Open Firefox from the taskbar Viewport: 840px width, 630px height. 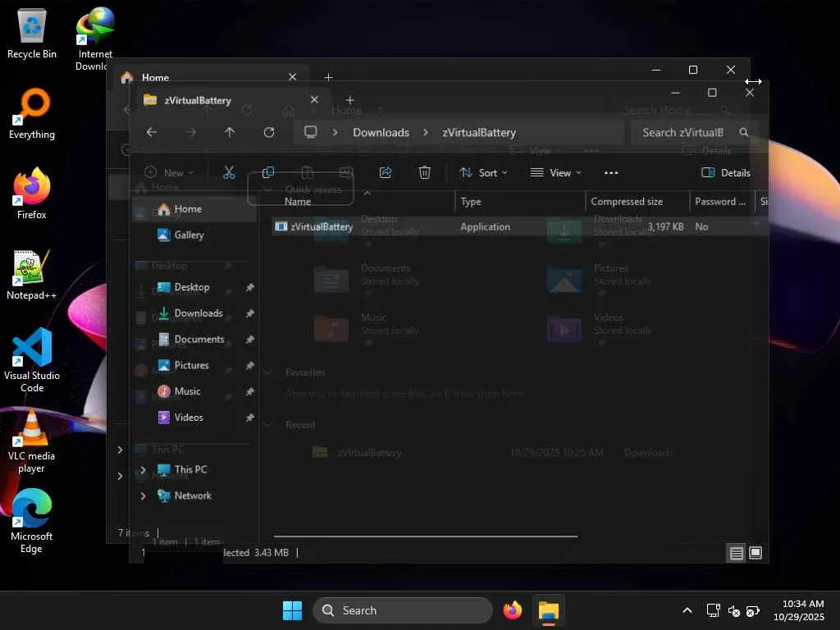pyautogui.click(x=513, y=610)
